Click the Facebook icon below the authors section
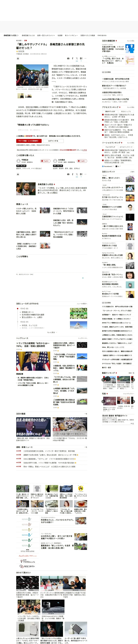This screenshot has height=644, width=138. click(73, 174)
